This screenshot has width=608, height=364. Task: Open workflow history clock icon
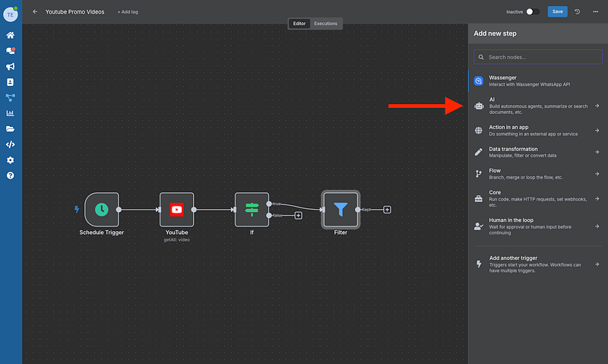coord(578,12)
